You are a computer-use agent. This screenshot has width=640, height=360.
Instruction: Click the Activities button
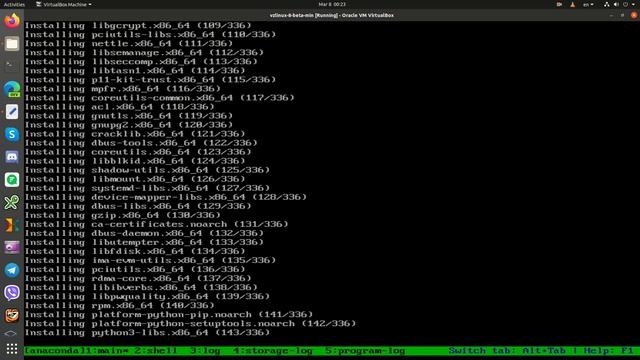(x=14, y=4)
